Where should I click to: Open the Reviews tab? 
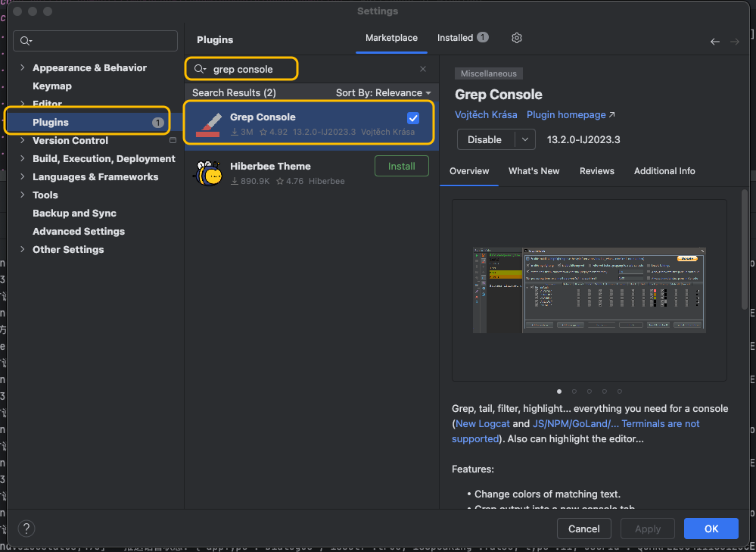pos(597,171)
